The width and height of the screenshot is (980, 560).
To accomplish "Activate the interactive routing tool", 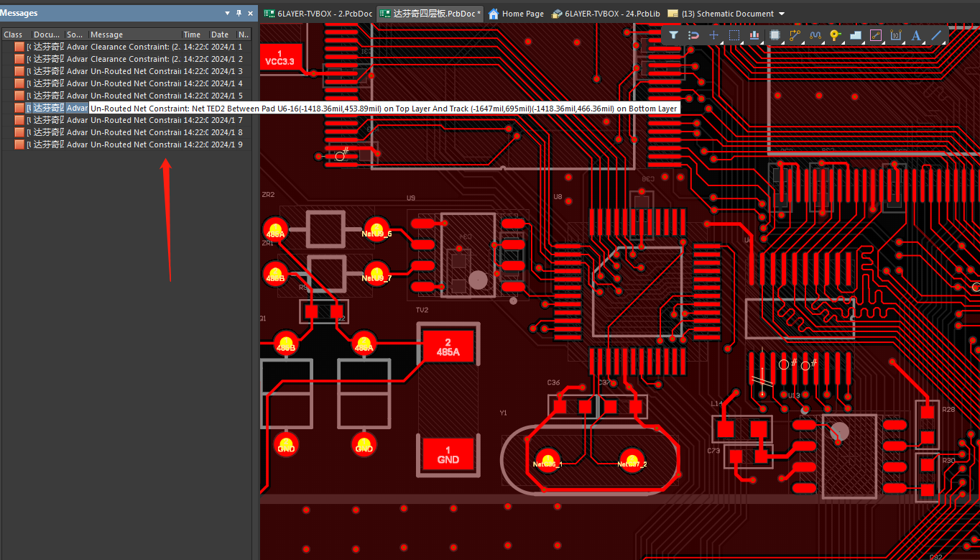I will tap(795, 35).
